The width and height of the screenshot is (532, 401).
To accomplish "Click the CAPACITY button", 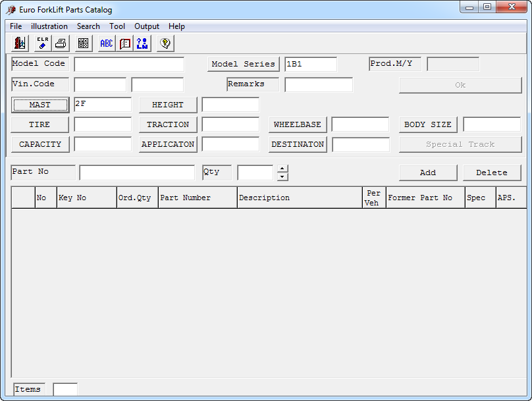I will pos(40,144).
